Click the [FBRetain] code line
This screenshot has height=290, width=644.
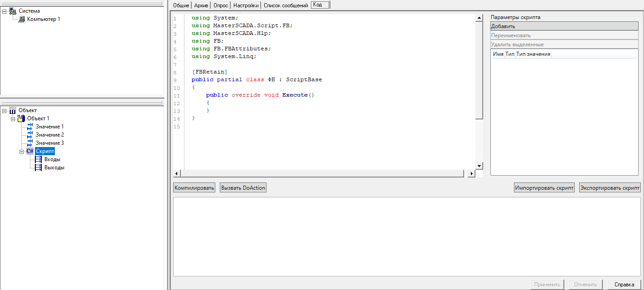[x=209, y=72]
